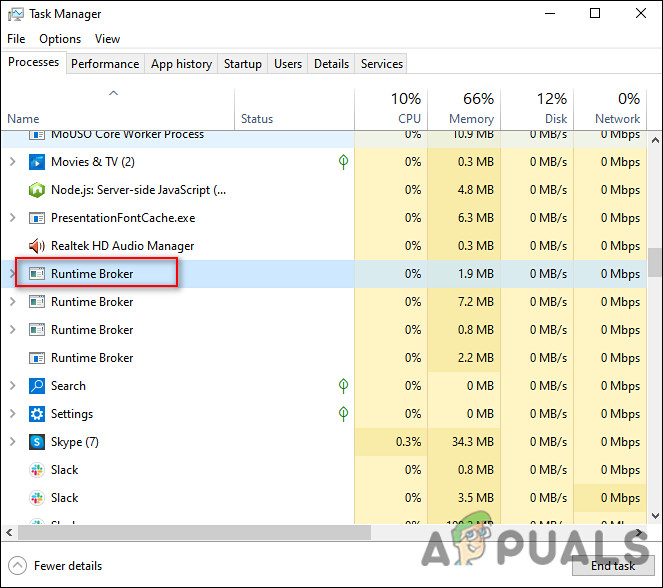
Task: Switch to the Startup tab
Action: [243, 64]
